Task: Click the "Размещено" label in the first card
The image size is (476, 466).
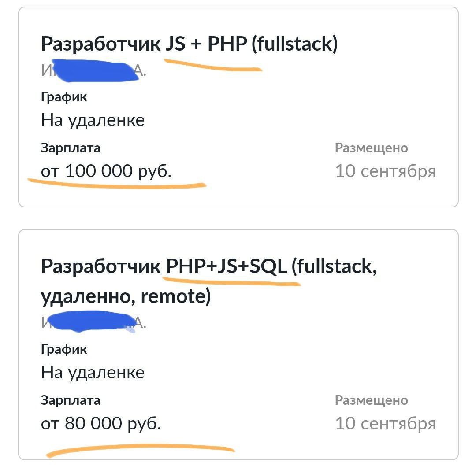Action: (x=371, y=148)
